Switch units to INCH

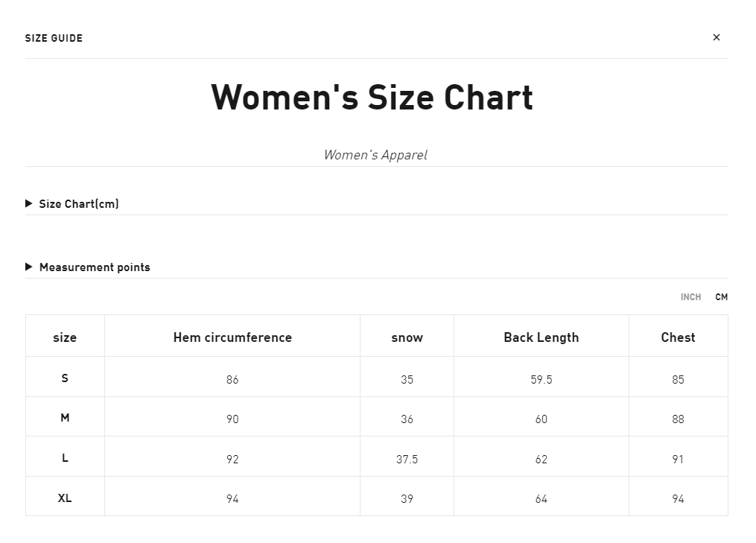[x=690, y=297]
